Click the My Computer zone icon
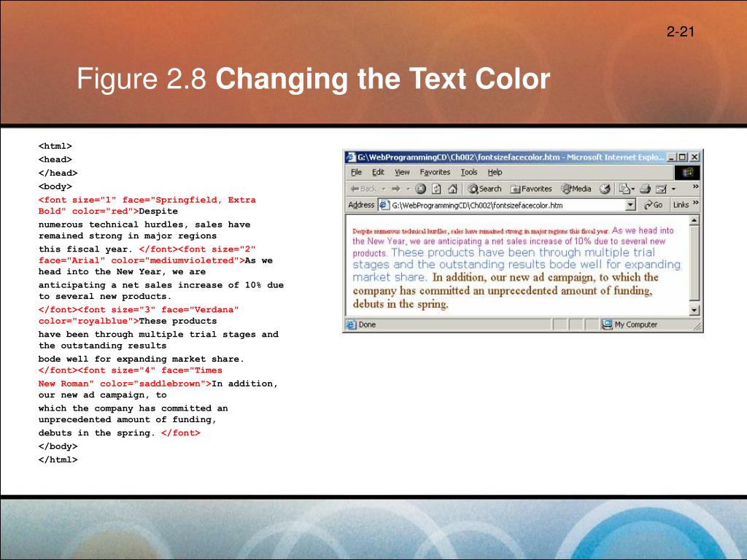Viewport: 747px width, 560px height. point(607,324)
